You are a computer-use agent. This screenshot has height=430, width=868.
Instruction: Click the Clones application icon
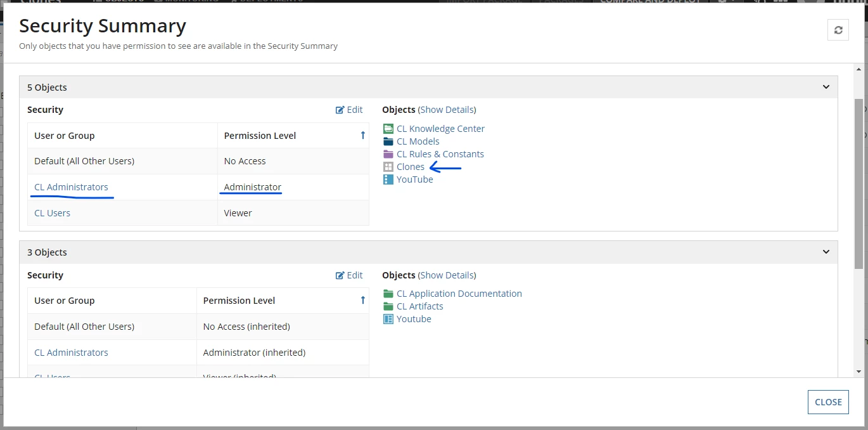pos(388,167)
